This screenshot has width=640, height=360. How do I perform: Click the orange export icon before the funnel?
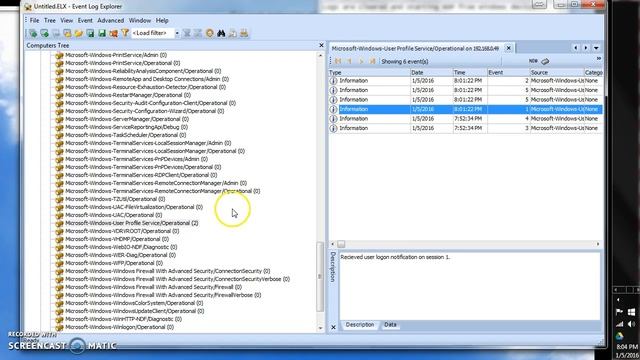click(x=113, y=33)
